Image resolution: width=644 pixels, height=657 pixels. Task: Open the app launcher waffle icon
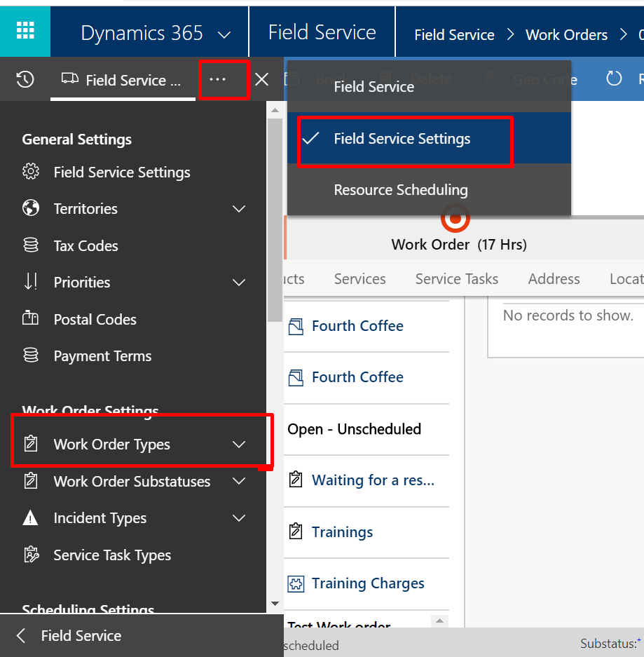tap(25, 30)
